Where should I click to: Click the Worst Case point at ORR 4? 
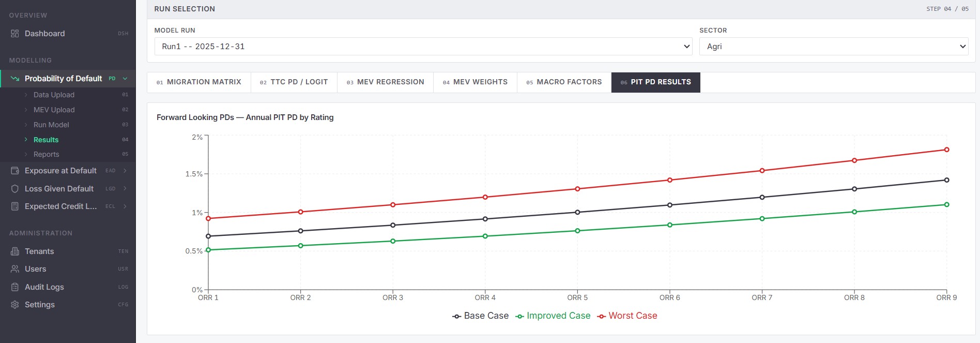click(485, 197)
